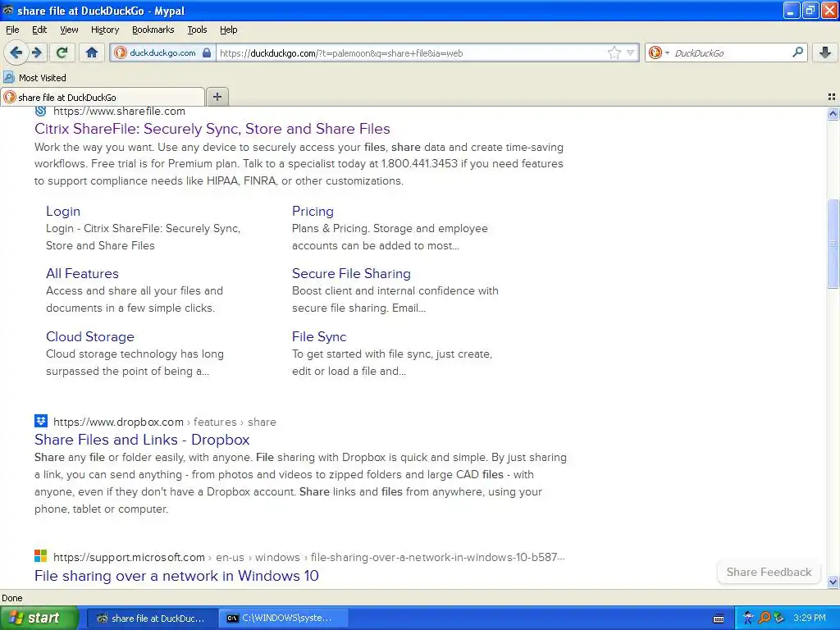Image resolution: width=840 pixels, height=630 pixels.
Task: Switch to Mypal taskbar button
Action: [x=152, y=619]
